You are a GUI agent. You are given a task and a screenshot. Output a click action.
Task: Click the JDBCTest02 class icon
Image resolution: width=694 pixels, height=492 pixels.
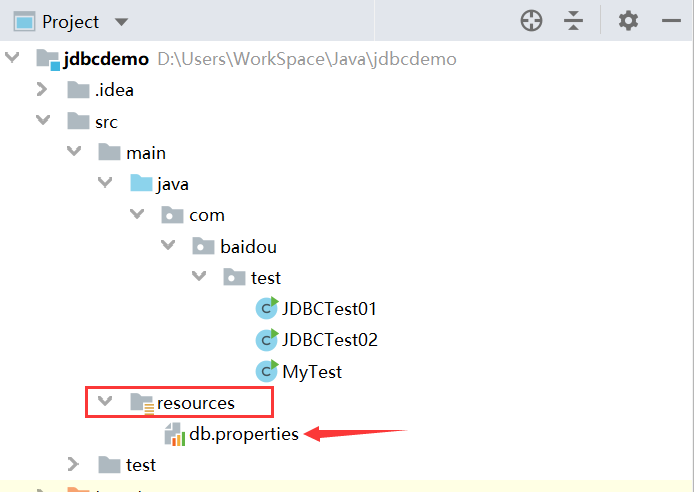pos(267,340)
